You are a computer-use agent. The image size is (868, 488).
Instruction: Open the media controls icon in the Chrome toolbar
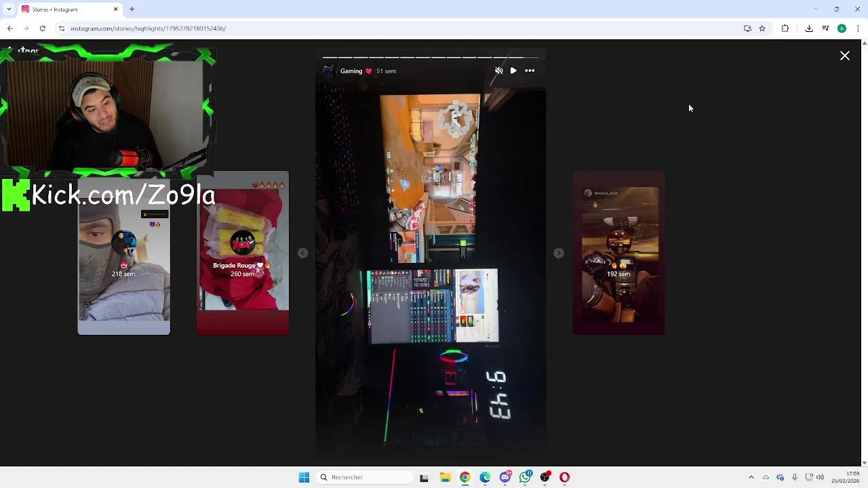point(825,28)
